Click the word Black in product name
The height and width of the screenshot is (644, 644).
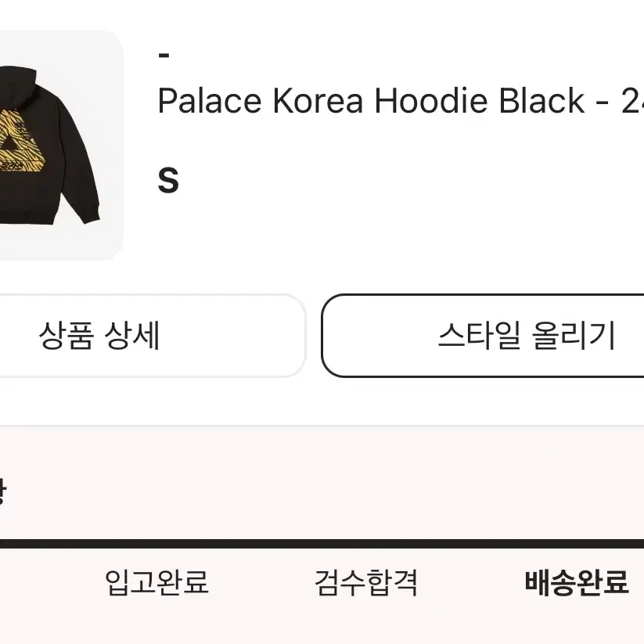(x=541, y=101)
